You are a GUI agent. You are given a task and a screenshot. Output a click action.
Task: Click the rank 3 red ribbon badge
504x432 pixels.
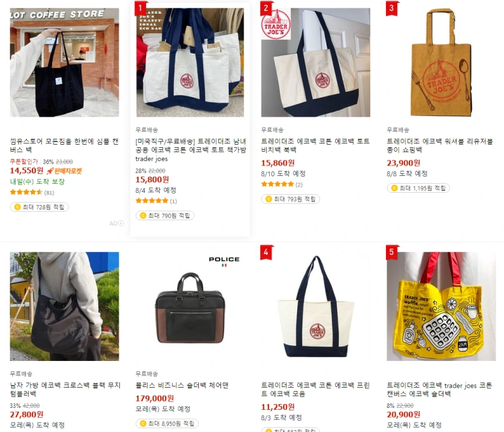[x=392, y=8]
